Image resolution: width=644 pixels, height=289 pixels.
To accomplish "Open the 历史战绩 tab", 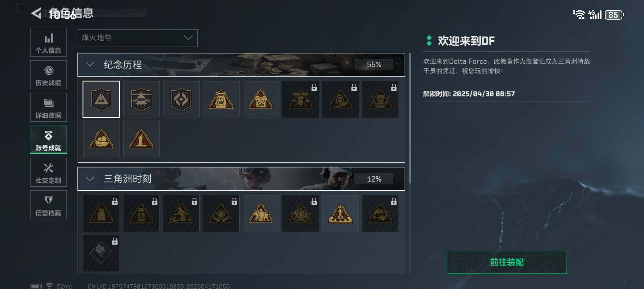I will (x=48, y=75).
